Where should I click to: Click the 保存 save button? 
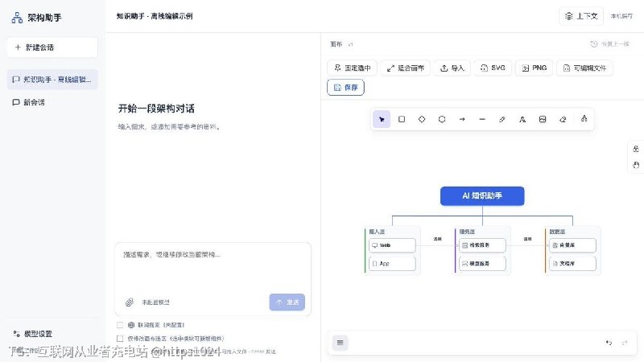click(345, 88)
